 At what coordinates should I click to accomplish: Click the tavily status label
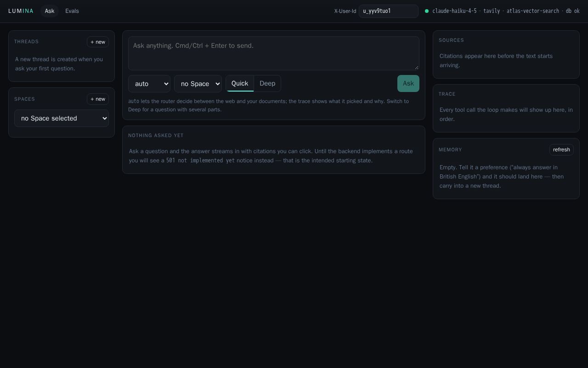(492, 11)
